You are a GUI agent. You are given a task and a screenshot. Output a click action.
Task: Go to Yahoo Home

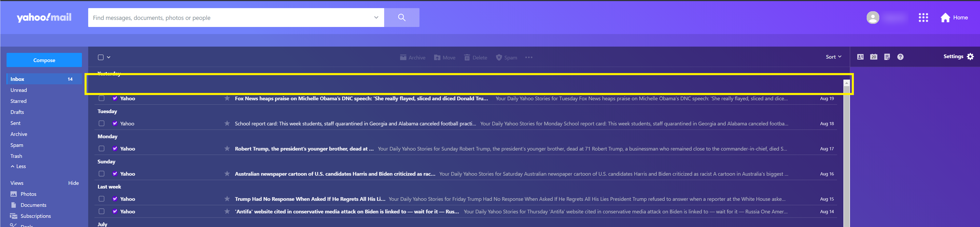[x=954, y=18]
